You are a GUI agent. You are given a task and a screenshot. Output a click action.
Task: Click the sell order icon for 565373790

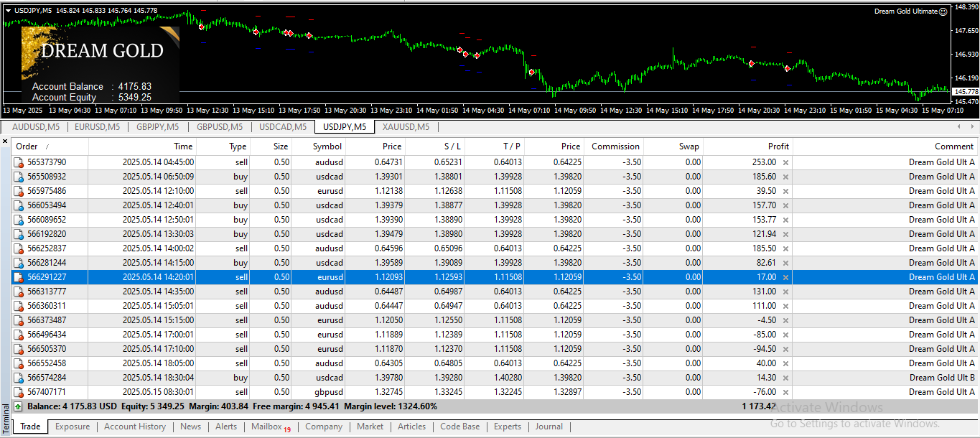(19, 162)
